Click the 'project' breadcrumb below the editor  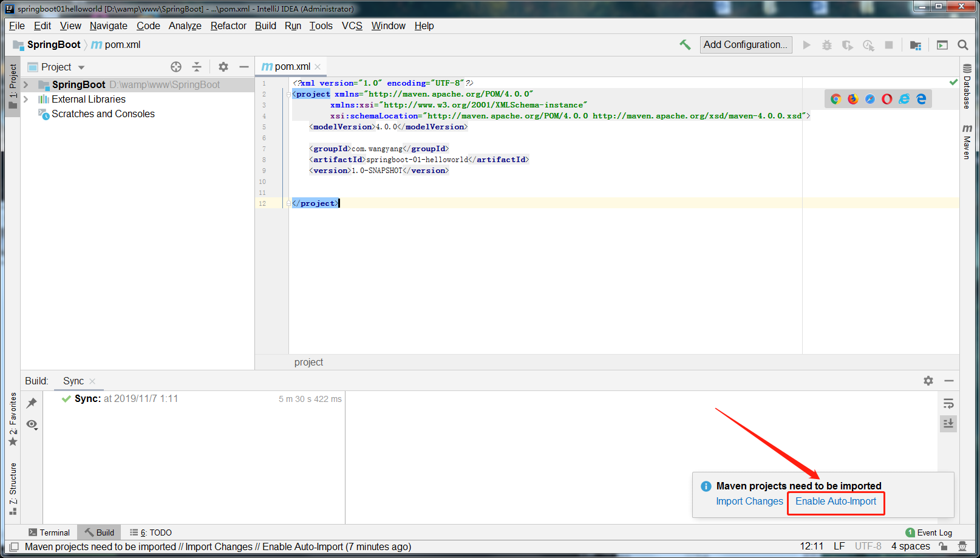click(x=308, y=362)
